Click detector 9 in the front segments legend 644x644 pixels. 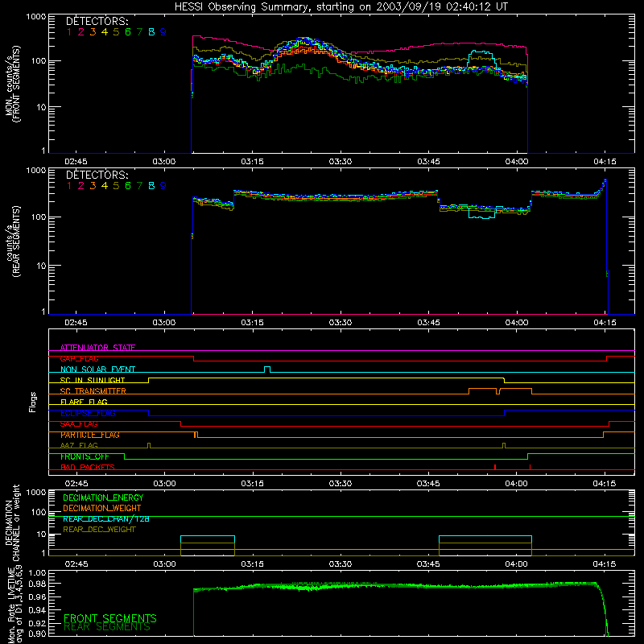(x=163, y=32)
